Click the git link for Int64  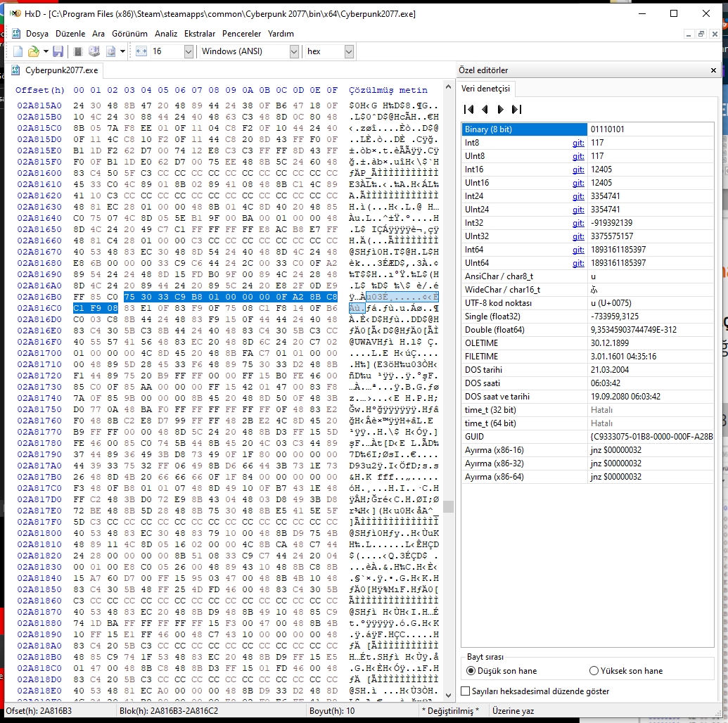click(578, 250)
